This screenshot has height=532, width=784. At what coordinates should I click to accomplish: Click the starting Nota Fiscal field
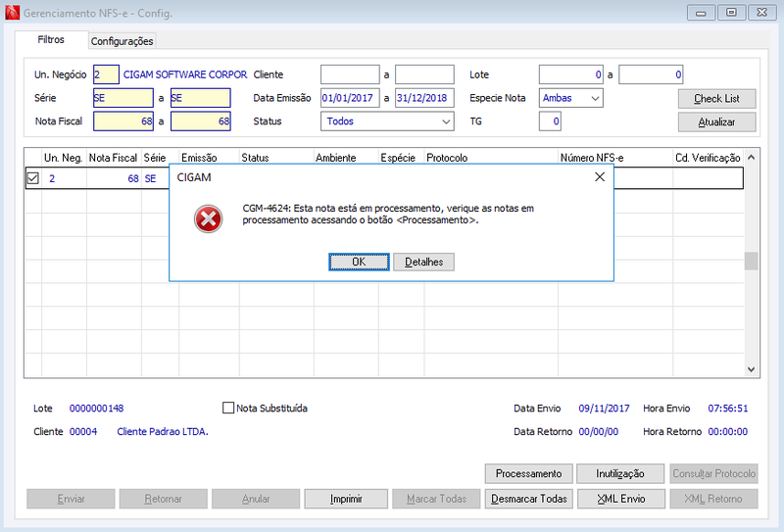tap(123, 121)
